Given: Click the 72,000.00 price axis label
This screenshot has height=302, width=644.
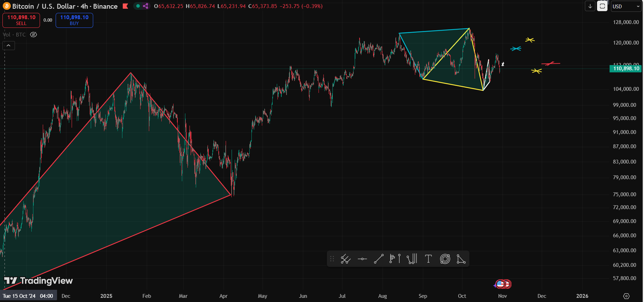Looking at the screenshot, I should 625,207.
